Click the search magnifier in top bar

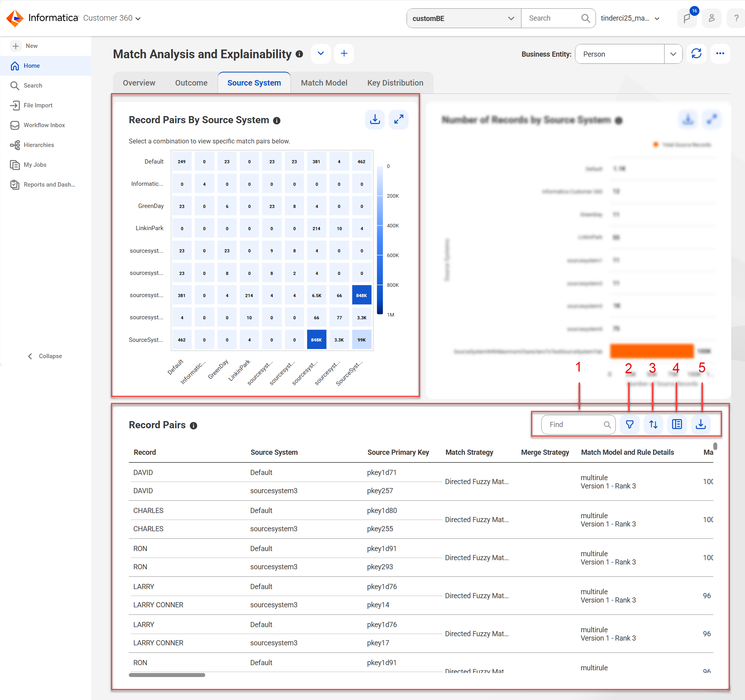click(x=585, y=18)
